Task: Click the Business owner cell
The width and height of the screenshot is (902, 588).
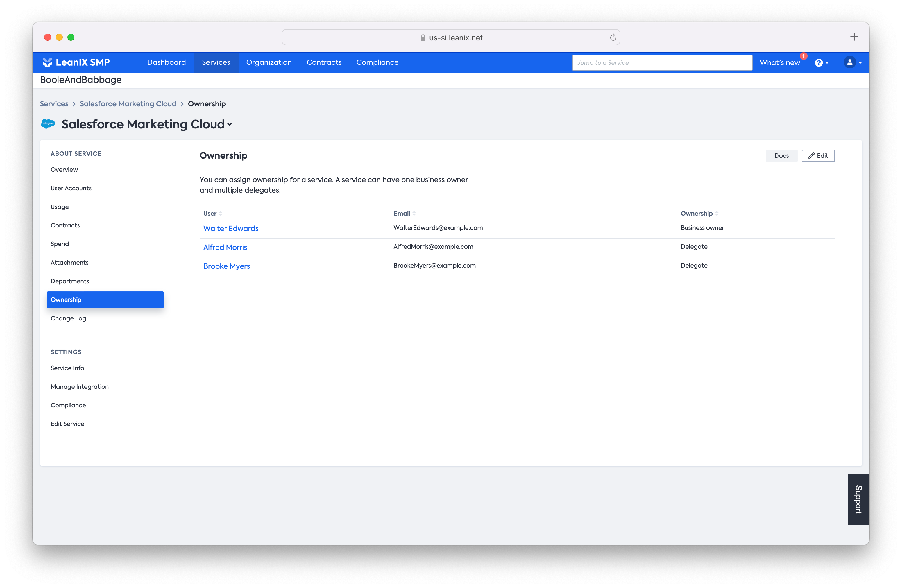Action: click(702, 228)
